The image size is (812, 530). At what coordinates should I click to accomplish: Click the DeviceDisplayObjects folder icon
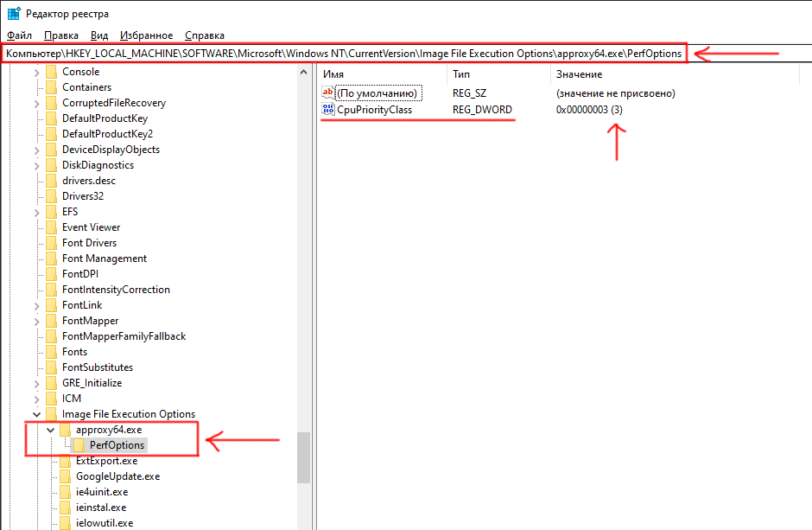coord(51,150)
